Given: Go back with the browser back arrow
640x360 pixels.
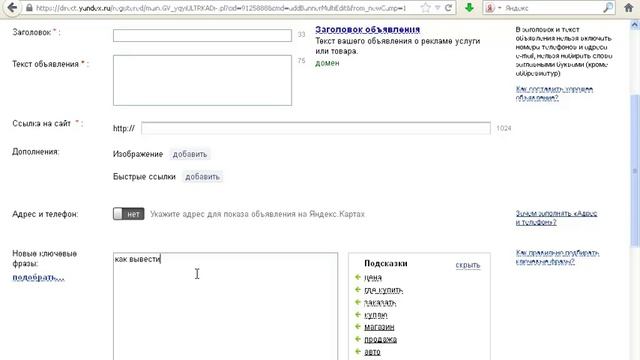Looking at the screenshot, I should coord(12,7).
